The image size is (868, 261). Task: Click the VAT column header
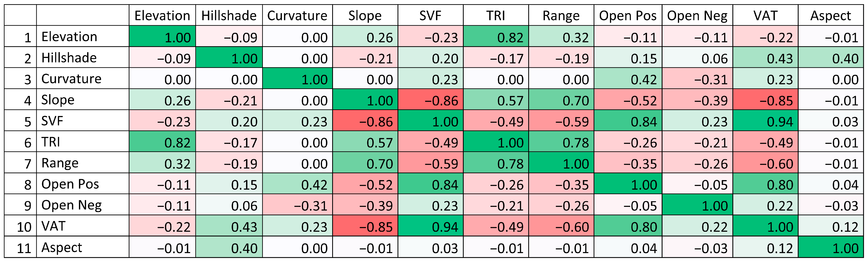765,16
